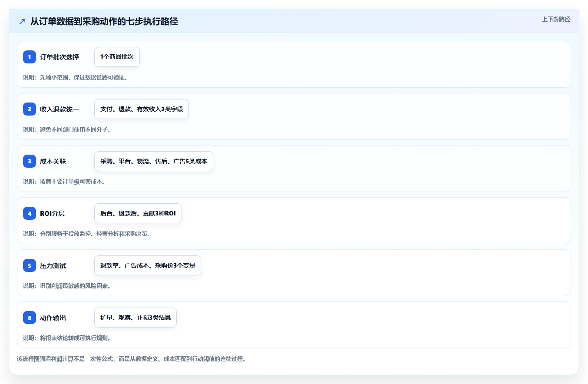
Task: Select the 后台、退款后、贡献3种ROI chip
Action: click(x=138, y=213)
